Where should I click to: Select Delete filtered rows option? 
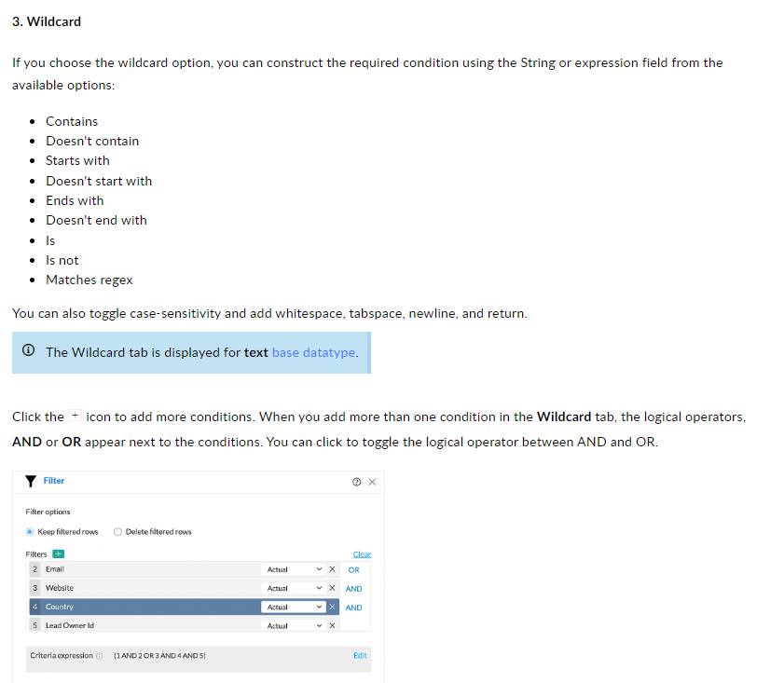tap(117, 532)
